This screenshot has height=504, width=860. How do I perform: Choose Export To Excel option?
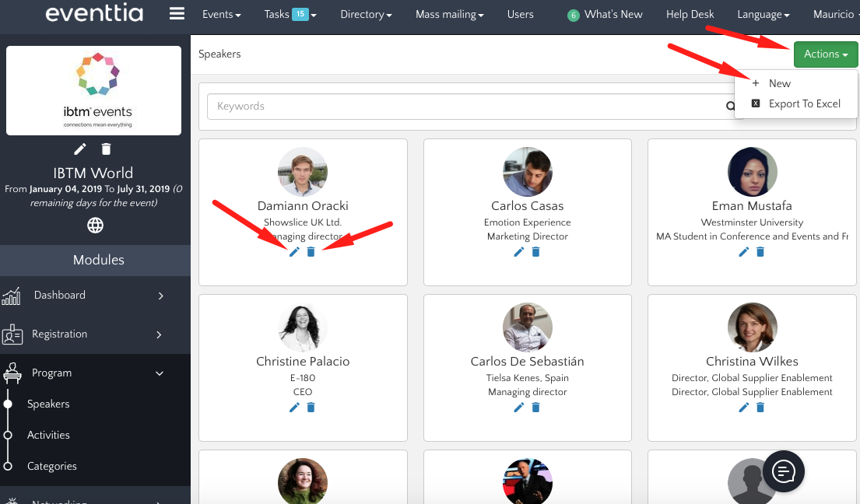click(804, 103)
